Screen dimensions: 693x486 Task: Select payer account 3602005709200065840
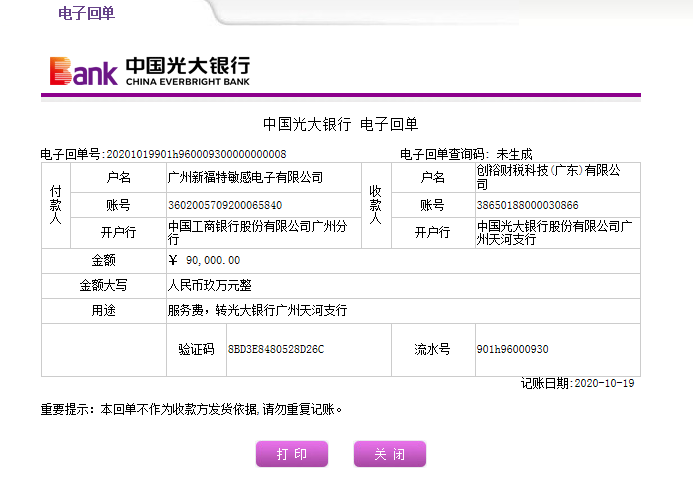(x=225, y=205)
